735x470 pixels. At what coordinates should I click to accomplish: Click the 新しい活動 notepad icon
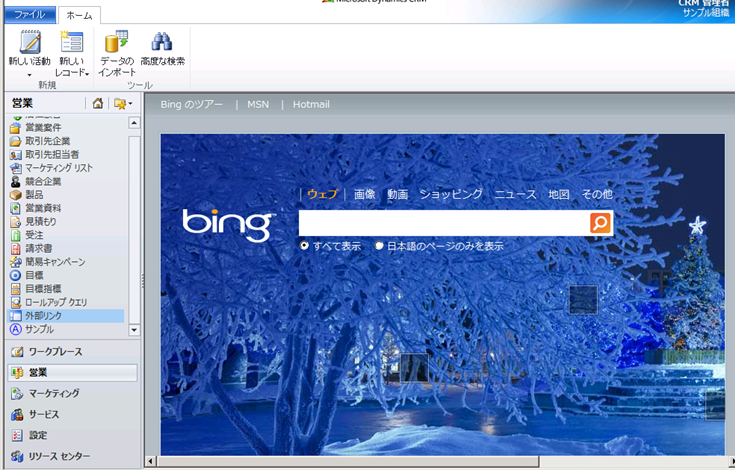point(30,41)
